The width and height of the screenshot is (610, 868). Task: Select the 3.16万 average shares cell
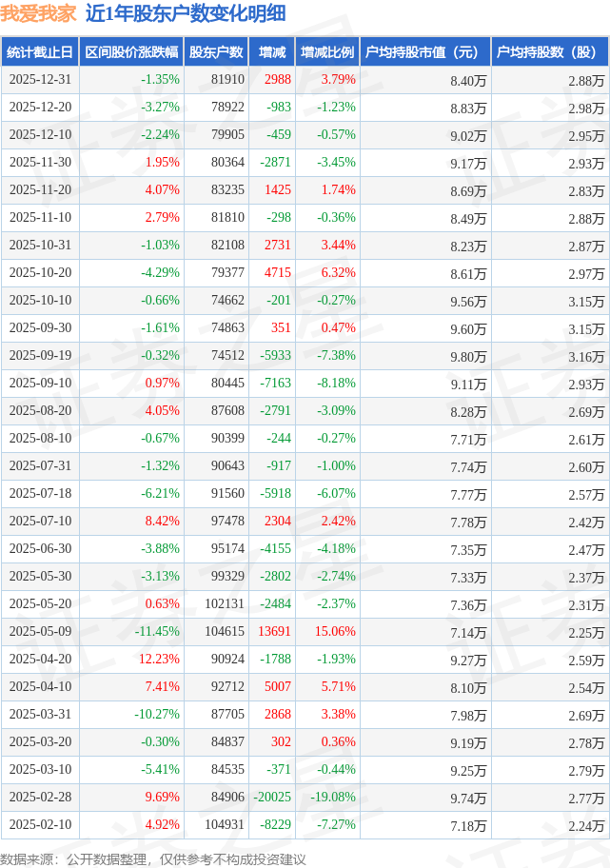click(x=585, y=356)
